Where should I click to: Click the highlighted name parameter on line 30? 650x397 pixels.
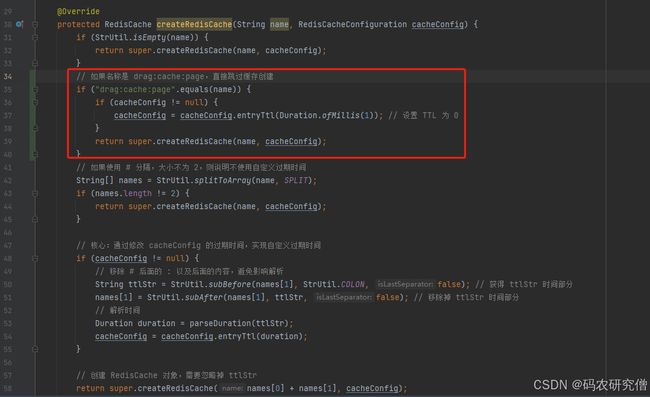[279, 24]
